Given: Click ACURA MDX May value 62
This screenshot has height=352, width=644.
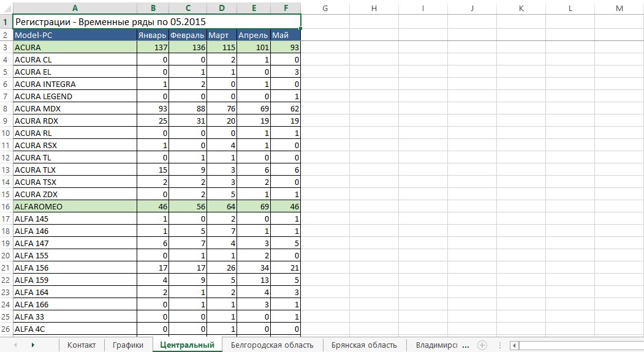Looking at the screenshot, I should (286, 109).
